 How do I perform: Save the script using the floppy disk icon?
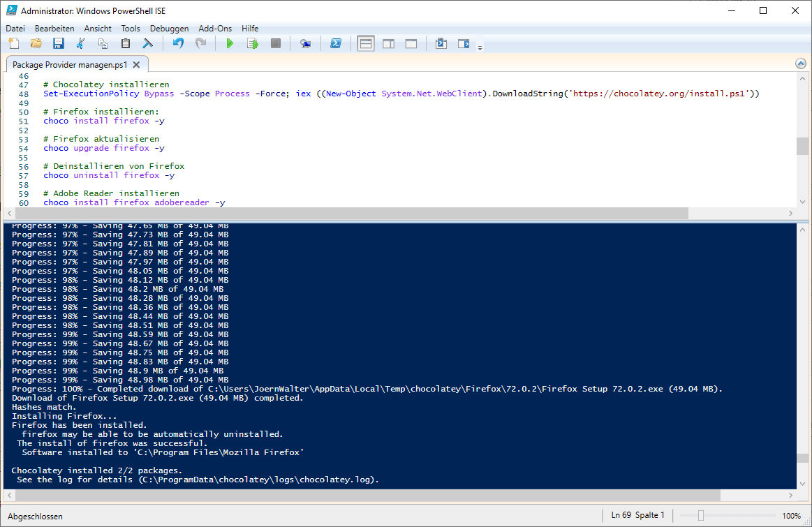pos(59,44)
